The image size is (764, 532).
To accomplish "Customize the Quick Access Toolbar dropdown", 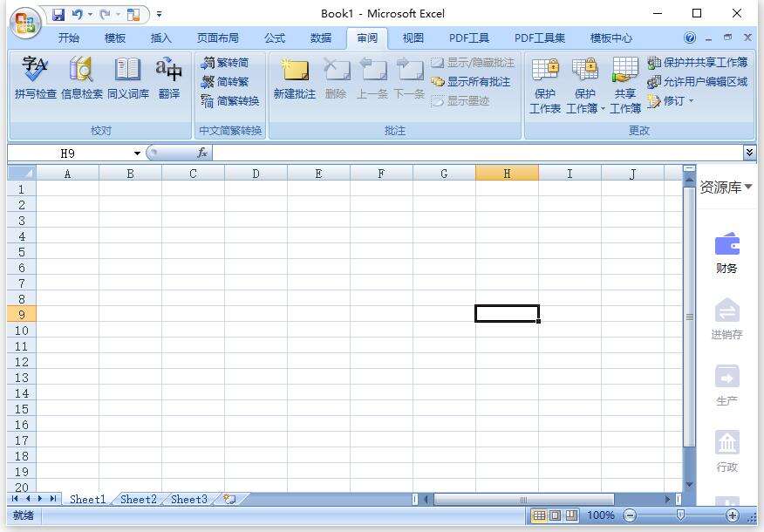I will click(x=159, y=15).
